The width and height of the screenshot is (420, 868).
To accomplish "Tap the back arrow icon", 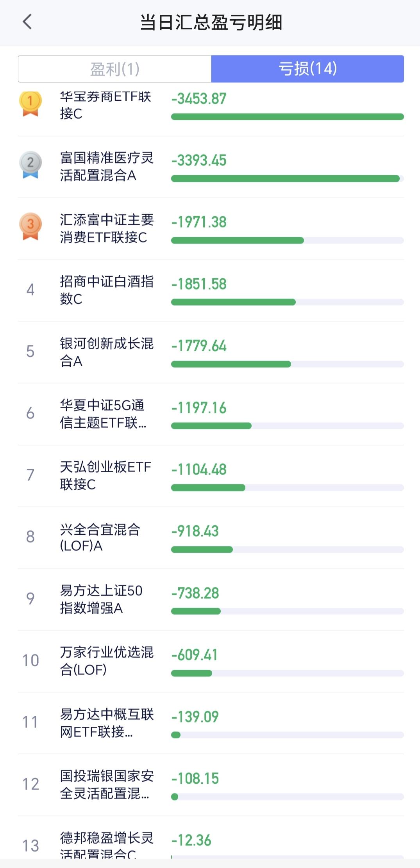I will [x=27, y=22].
